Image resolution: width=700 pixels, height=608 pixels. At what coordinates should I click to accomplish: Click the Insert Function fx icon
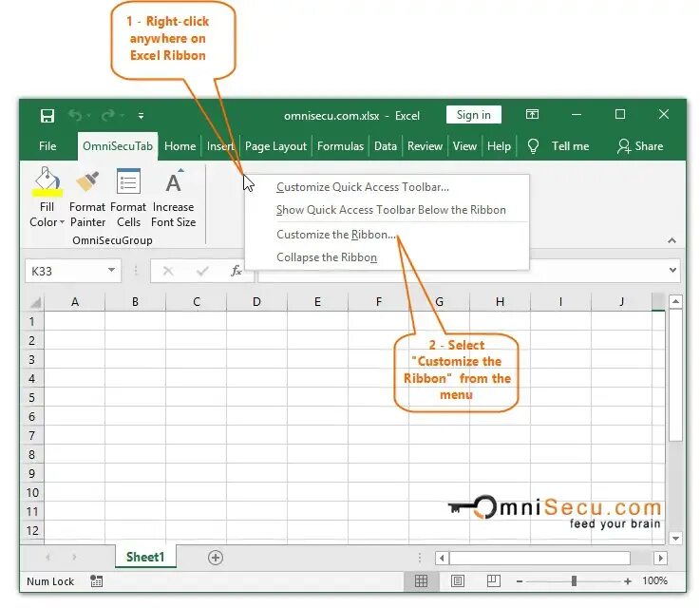coord(236,271)
